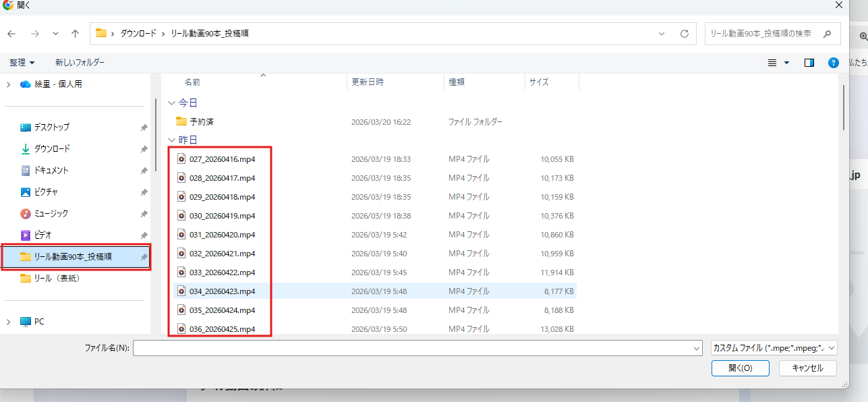Unpin リール動画90本_投稿順 from the sidebar
Image resolution: width=868 pixels, height=402 pixels.
[x=143, y=256]
